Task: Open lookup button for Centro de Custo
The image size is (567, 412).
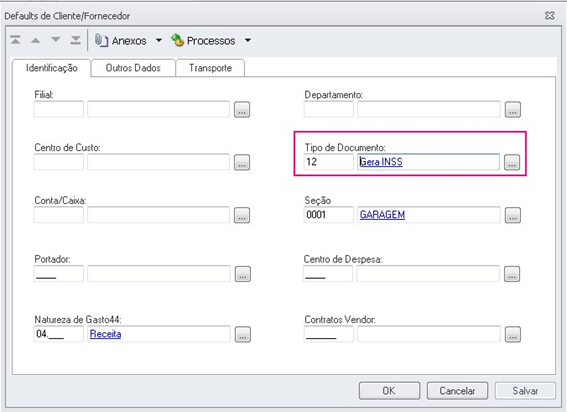Action: tap(242, 162)
